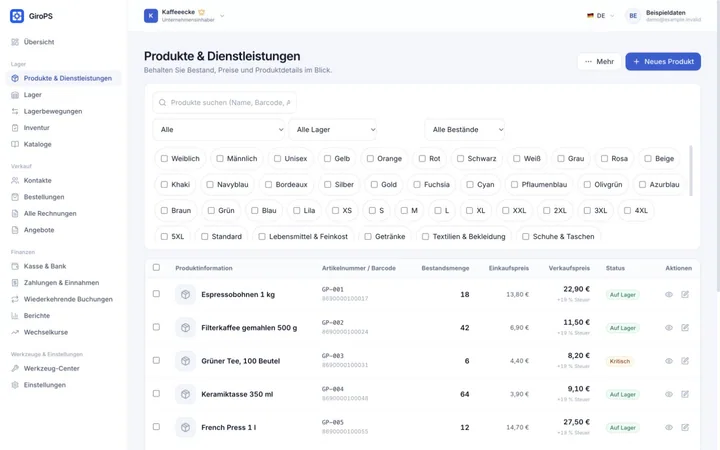Click the GiroPS logo icon
Screen dimensions: 720x450
tap(17, 16)
